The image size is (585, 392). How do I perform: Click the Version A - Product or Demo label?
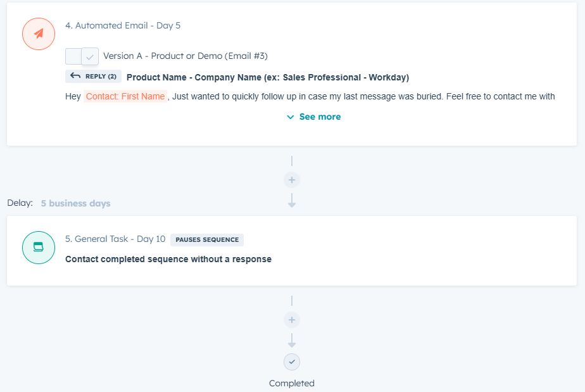[186, 56]
